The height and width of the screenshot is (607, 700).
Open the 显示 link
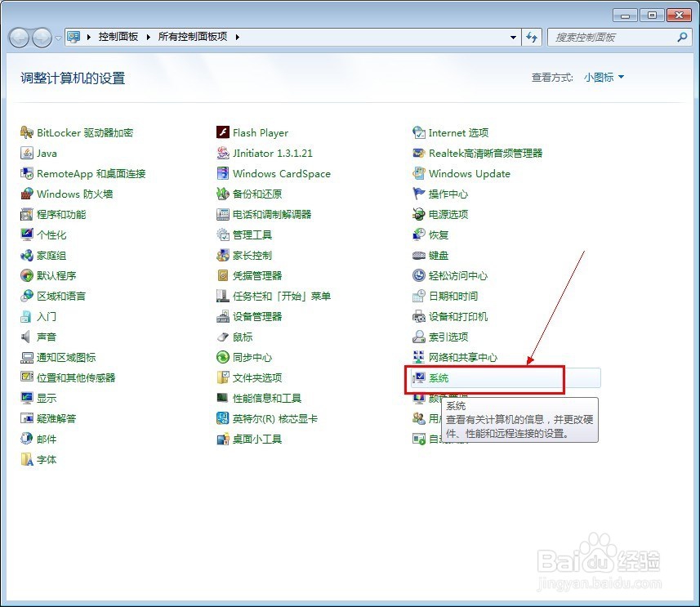pos(47,398)
